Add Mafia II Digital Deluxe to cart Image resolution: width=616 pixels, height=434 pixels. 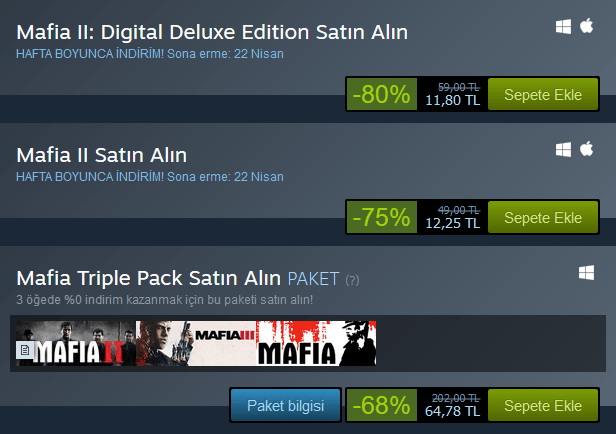[543, 94]
